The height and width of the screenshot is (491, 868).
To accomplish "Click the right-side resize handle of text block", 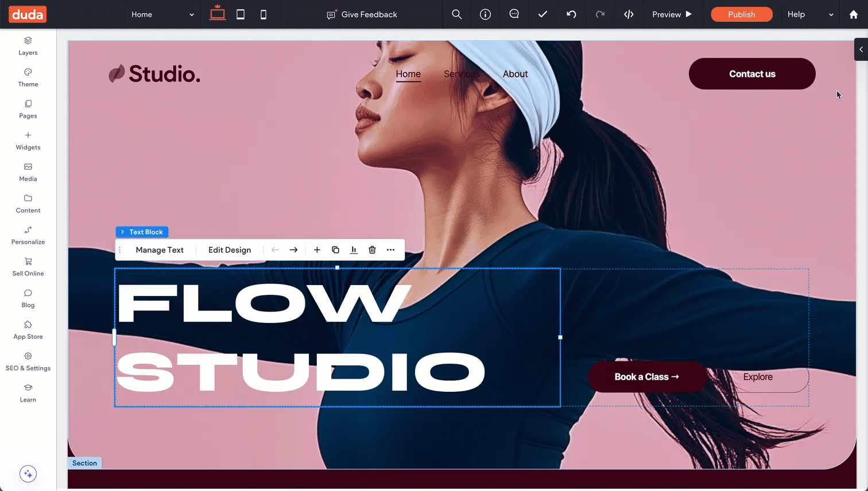I will 560,337.
